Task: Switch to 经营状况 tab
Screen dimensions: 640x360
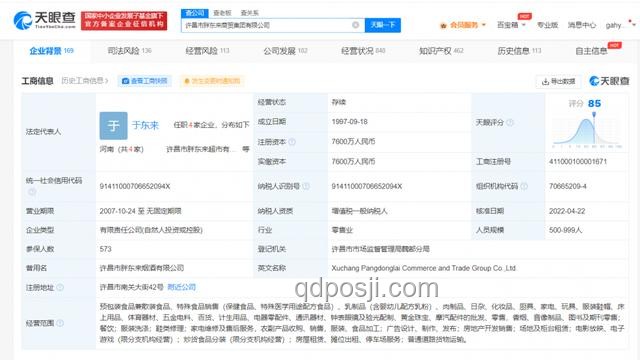Action: pos(363,51)
